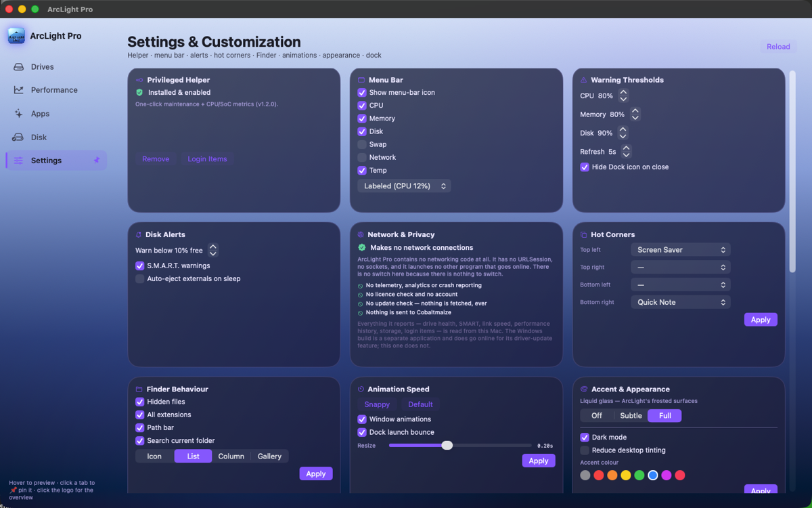Click the Warning Thresholds triangle icon
Image resolution: width=812 pixels, height=508 pixels.
point(583,80)
